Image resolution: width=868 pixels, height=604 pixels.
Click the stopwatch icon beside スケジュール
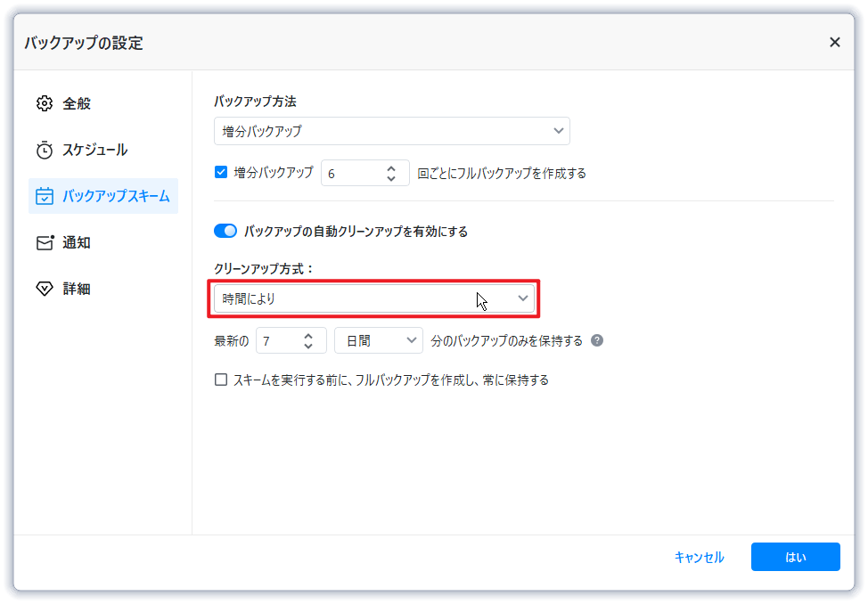[x=45, y=150]
